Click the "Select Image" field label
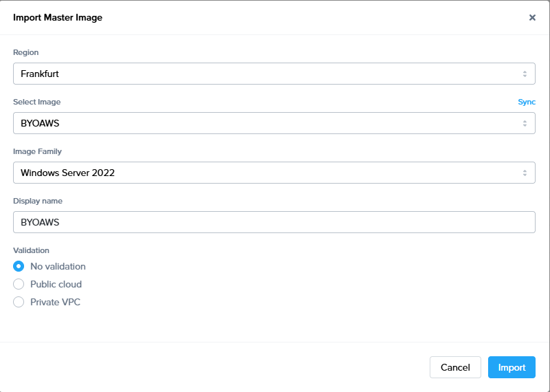 point(37,102)
